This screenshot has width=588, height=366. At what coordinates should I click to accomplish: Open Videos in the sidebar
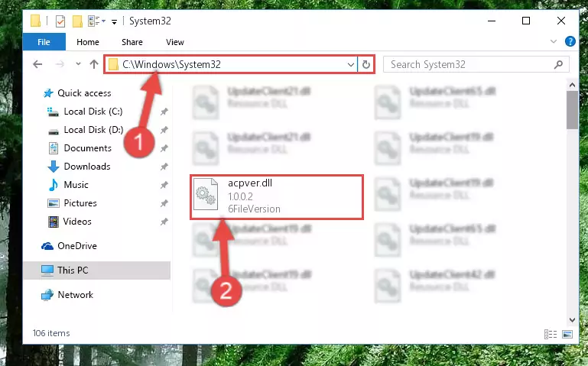click(x=77, y=222)
